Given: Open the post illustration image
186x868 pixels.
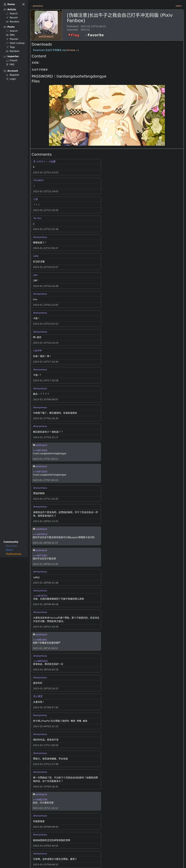Looking at the screenshot, I should pos(107,115).
